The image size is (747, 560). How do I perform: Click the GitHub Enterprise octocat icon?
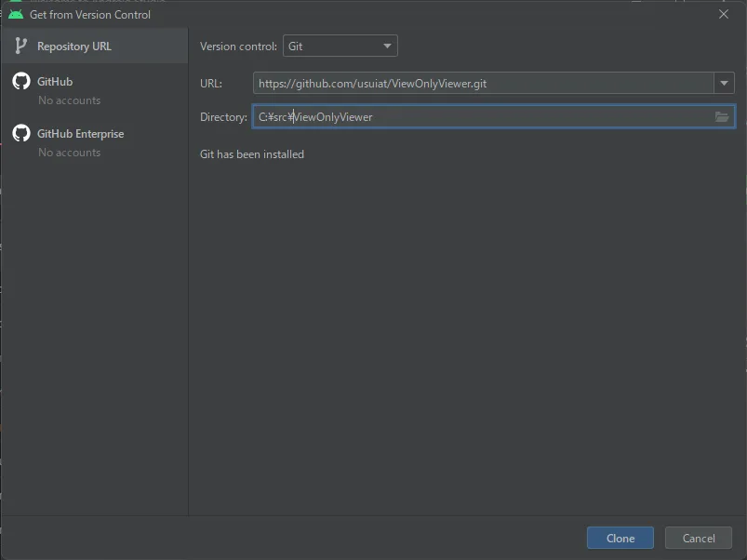coord(20,134)
